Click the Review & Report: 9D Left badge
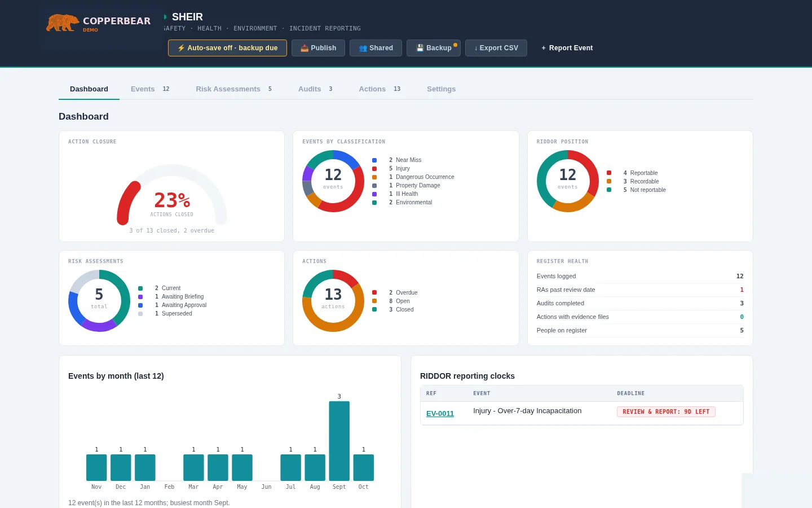 pyautogui.click(x=666, y=412)
